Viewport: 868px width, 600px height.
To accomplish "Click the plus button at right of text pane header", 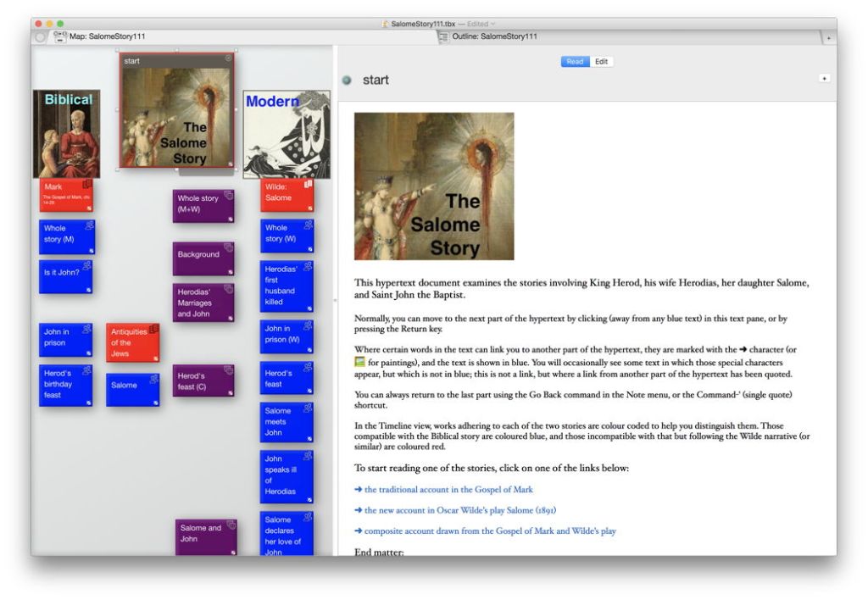I will 824,78.
